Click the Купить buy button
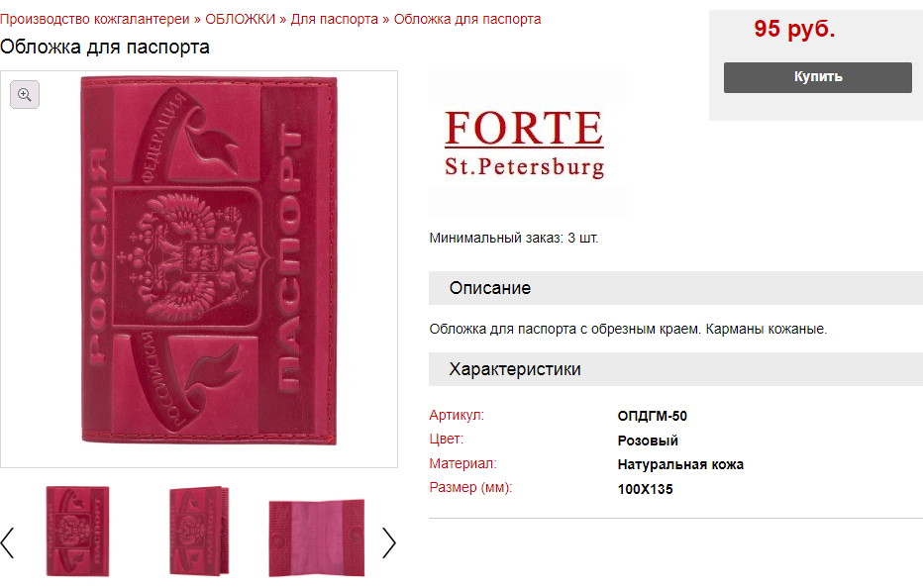 pyautogui.click(x=818, y=77)
